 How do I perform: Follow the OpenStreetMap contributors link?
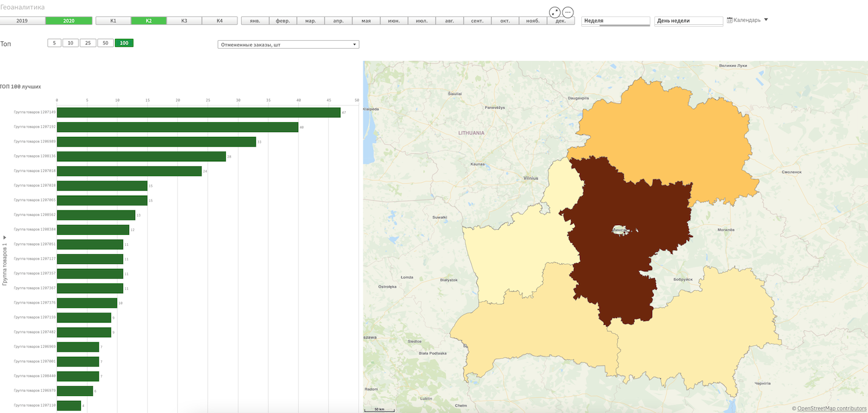831,409
